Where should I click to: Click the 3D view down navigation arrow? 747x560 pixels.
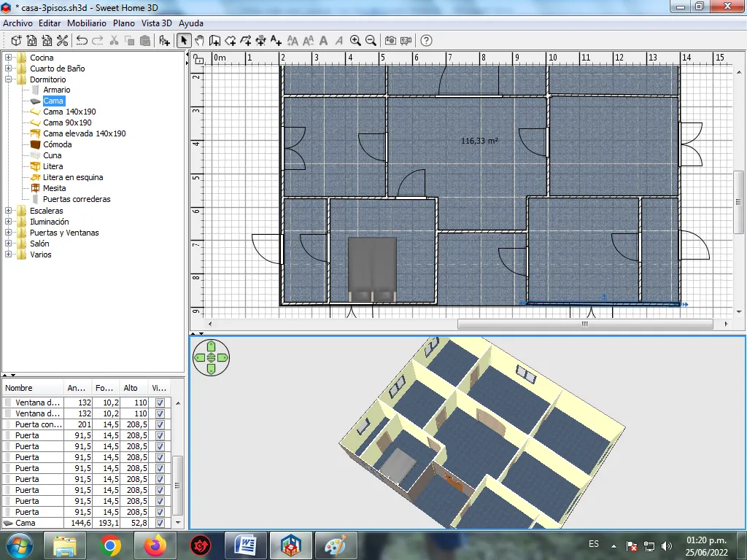pyautogui.click(x=211, y=369)
